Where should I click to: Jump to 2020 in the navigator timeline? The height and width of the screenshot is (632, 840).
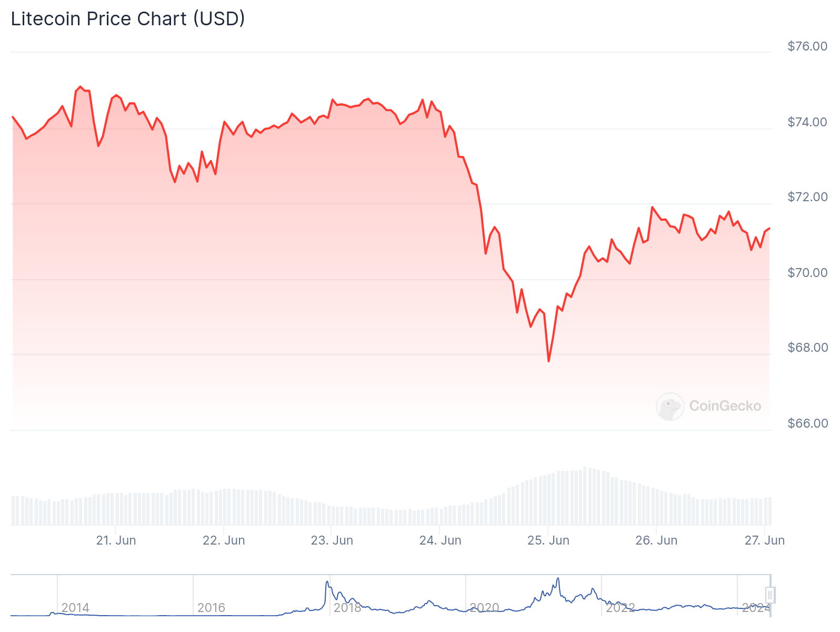pyautogui.click(x=484, y=608)
